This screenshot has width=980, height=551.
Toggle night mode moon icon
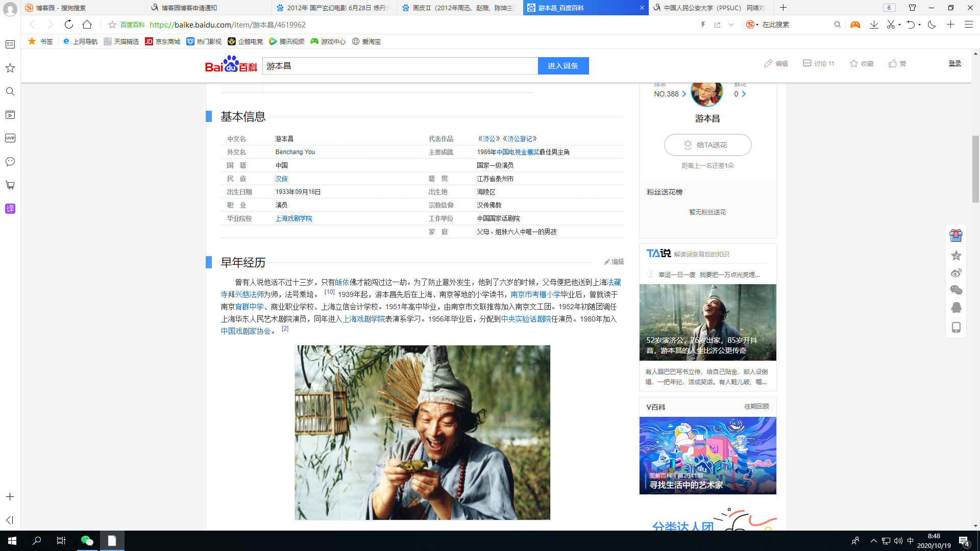pos(932,24)
